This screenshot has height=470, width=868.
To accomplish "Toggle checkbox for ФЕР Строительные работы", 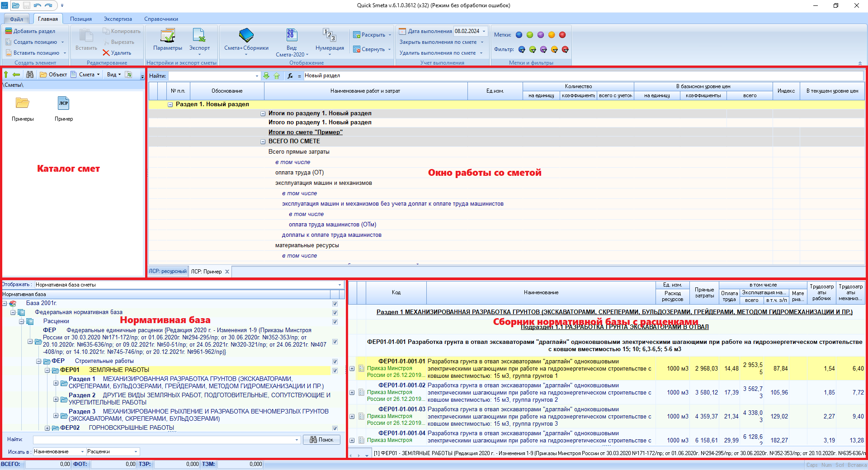I will point(335,362).
